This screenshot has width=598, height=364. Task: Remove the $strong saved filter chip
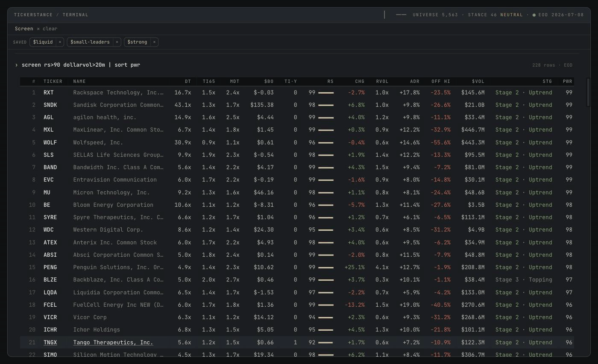pos(154,42)
